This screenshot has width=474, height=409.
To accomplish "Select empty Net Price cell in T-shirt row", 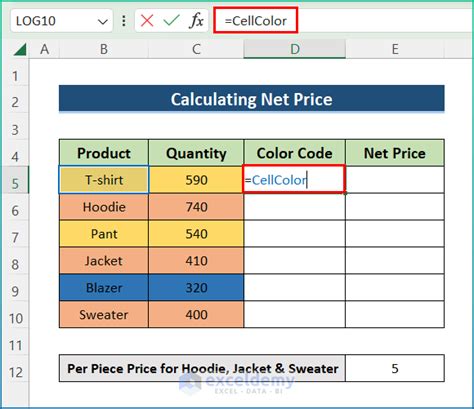I will tap(395, 180).
